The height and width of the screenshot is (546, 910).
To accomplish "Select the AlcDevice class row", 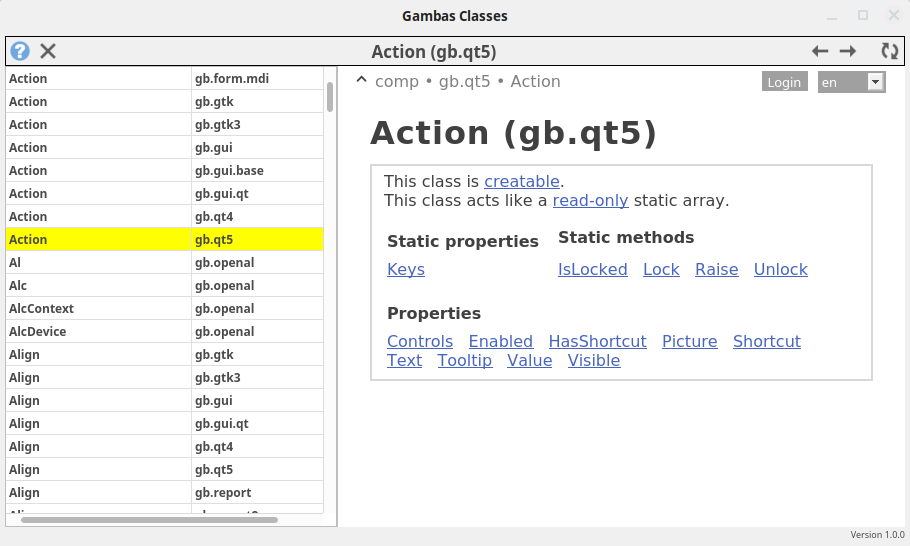I will pyautogui.click(x=165, y=332).
